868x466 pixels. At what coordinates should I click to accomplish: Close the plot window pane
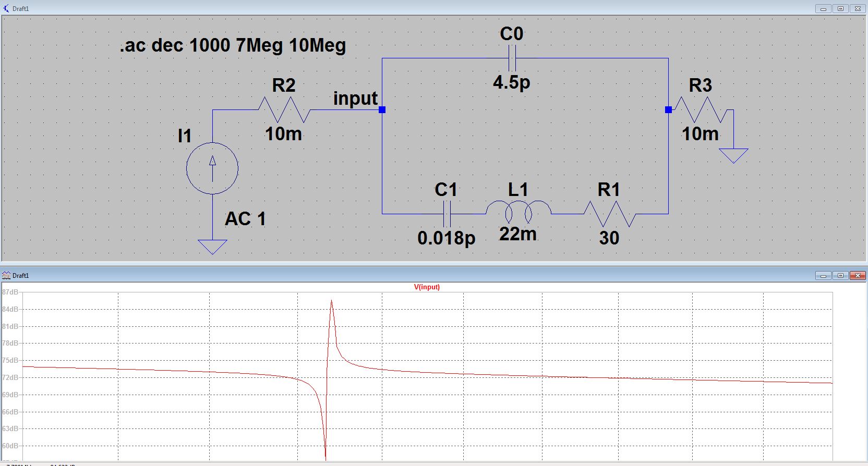(858, 275)
